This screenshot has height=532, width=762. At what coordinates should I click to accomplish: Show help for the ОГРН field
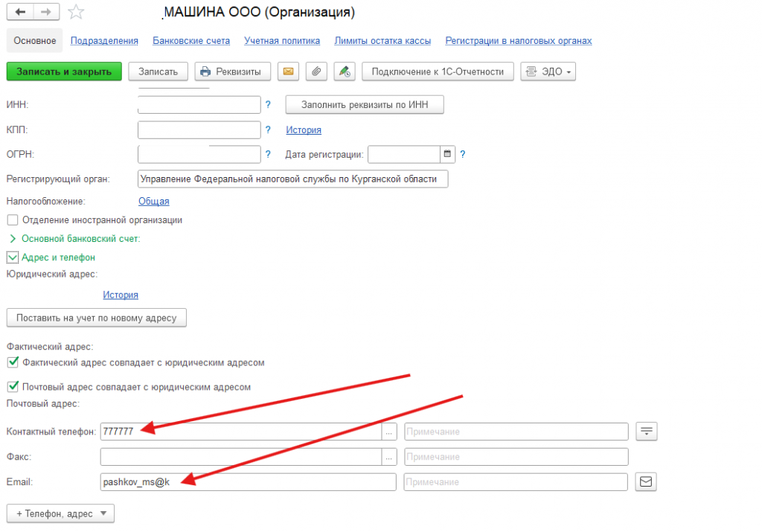click(x=268, y=155)
